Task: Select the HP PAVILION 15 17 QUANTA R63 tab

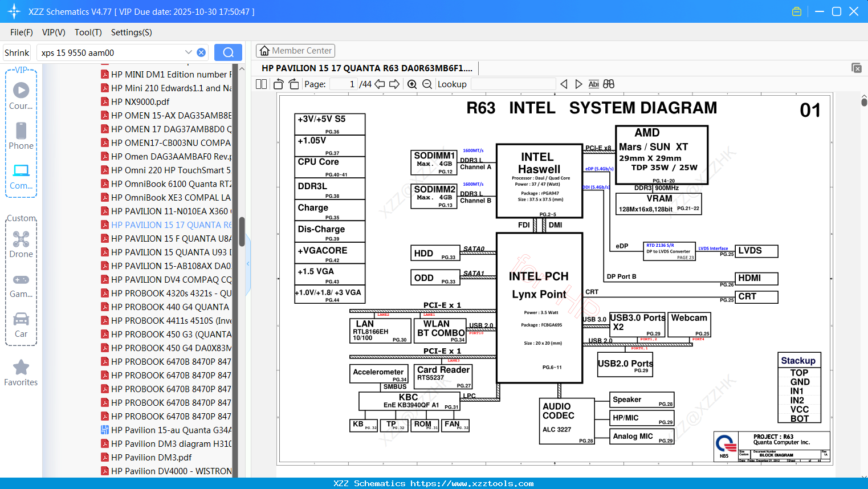Action: point(367,68)
